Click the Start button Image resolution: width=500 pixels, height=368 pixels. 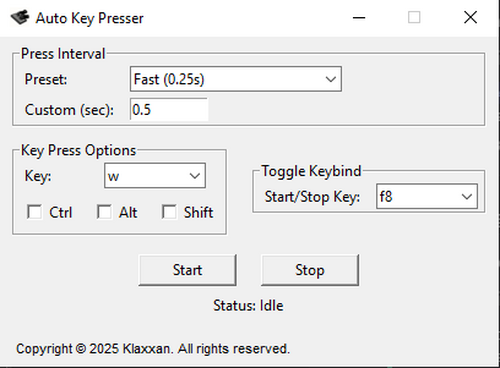[187, 270]
